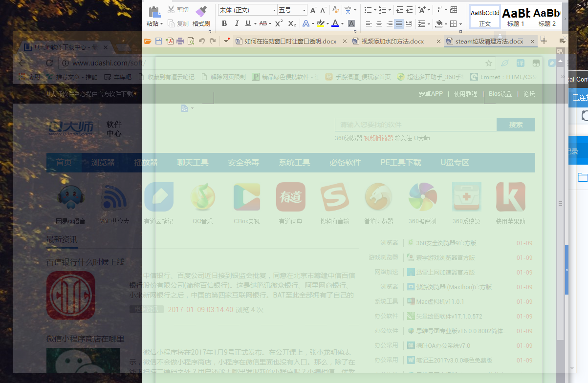Image resolution: width=588 pixels, height=383 pixels.
Task: Undo the last action in WPS
Action: click(x=202, y=42)
